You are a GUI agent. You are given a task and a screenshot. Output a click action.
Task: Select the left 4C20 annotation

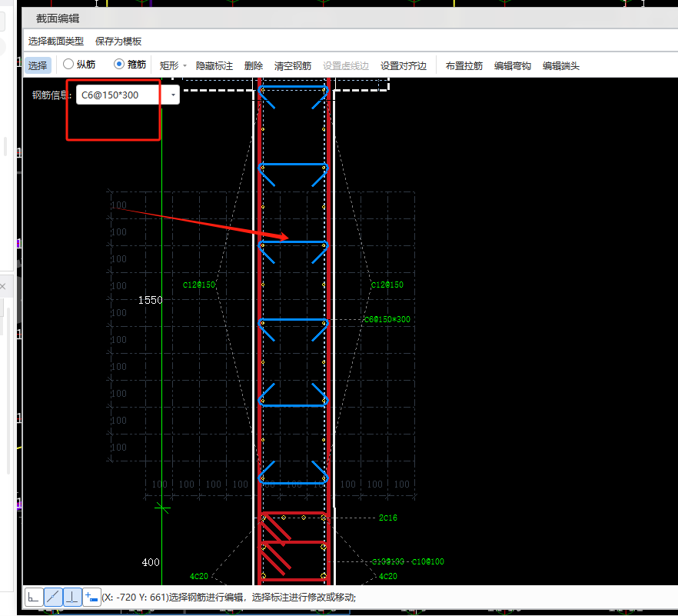click(199, 576)
